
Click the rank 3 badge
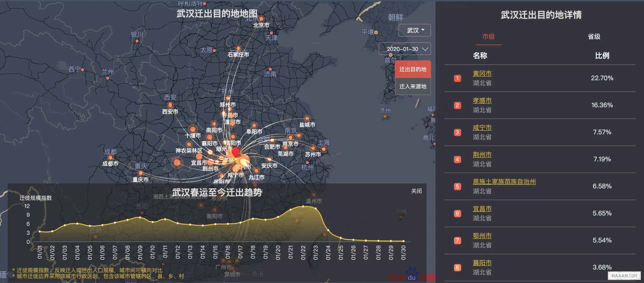coord(457,132)
